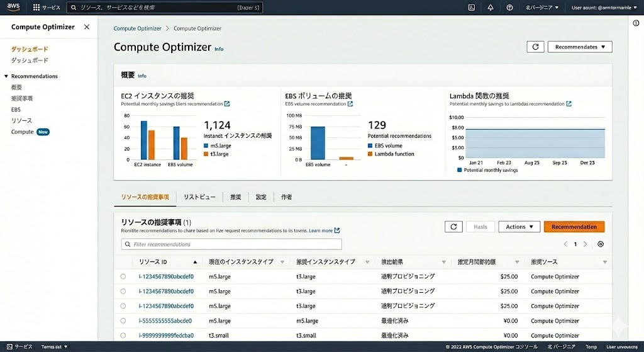644x352 pixels.
Task: Open table preferences gear icon
Action: [x=601, y=244]
